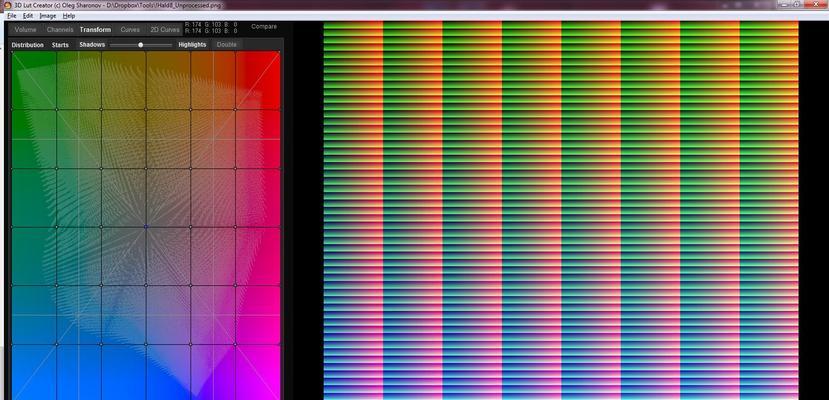Open the Image menu
Image resolution: width=829 pixels, height=400 pixels.
click(x=48, y=16)
